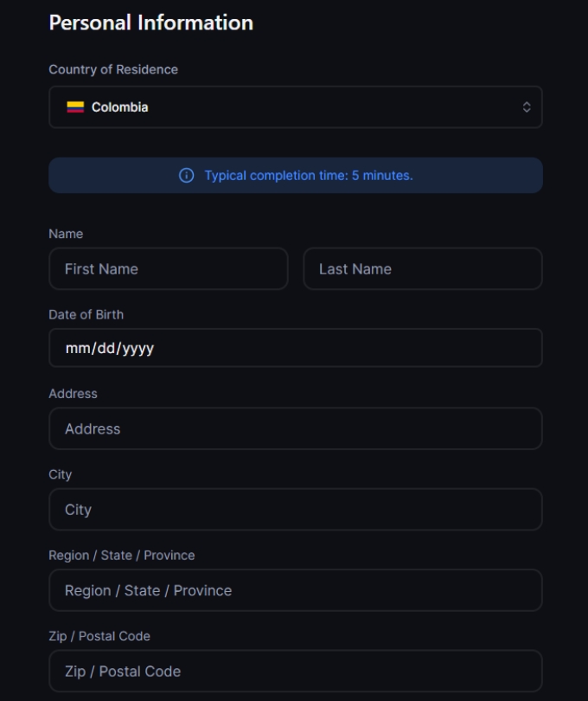Click the Colombia flag icon

coord(75,107)
